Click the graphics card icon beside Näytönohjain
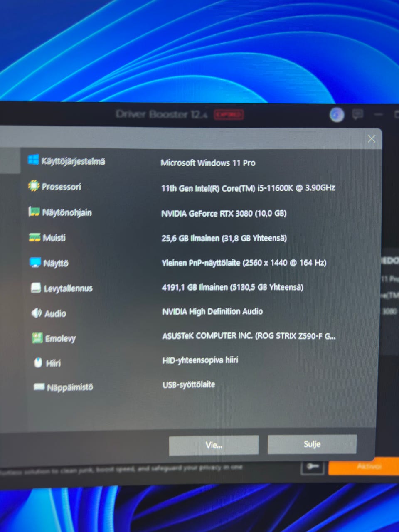 coord(34,212)
